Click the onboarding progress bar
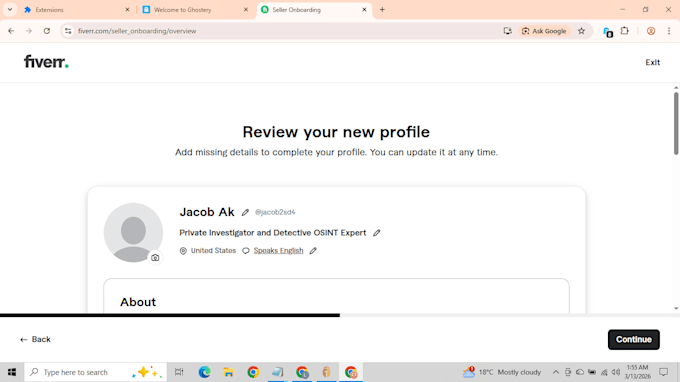 340,315
